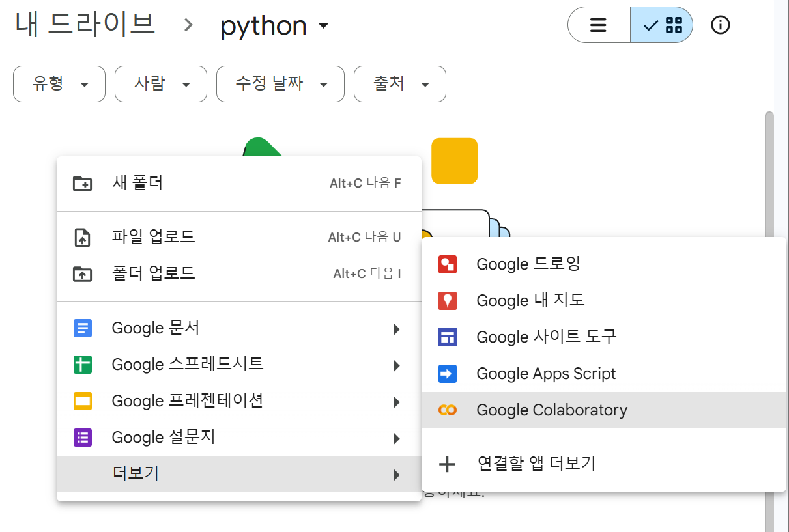Image resolution: width=789 pixels, height=532 pixels.
Task: Choose Google Apps Script in submenu
Action: (604, 373)
